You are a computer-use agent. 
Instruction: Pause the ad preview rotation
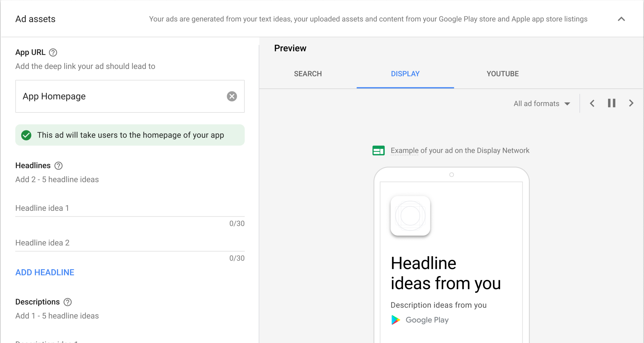(611, 103)
